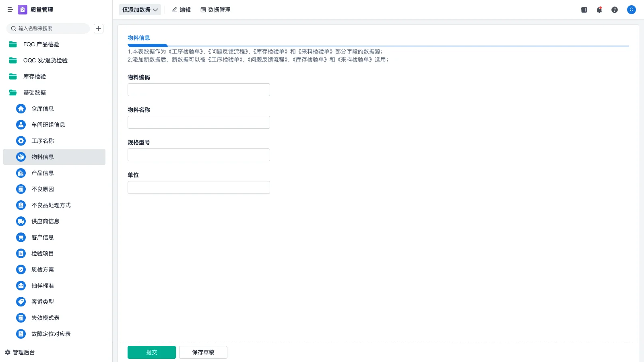The height and width of the screenshot is (362, 644).
Task: Click the 物料信息 cube icon
Action: coord(21,157)
